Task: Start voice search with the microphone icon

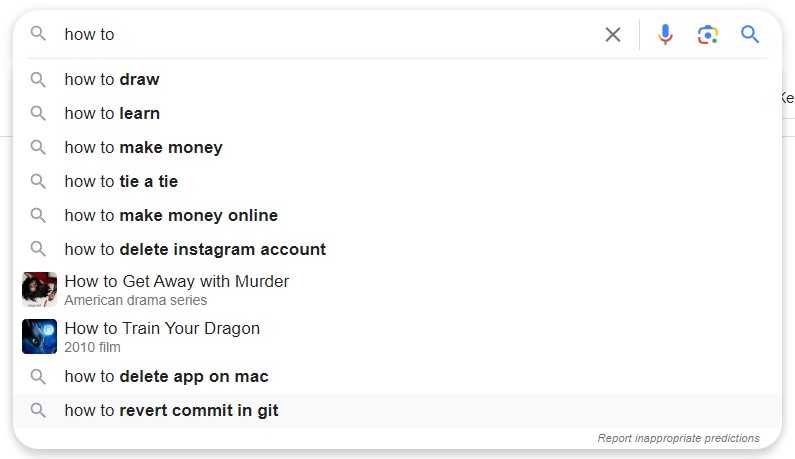Action: pyautogui.click(x=665, y=34)
